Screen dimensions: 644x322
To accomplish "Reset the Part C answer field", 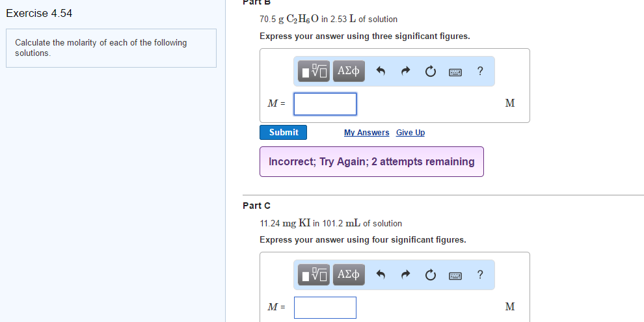I will [x=430, y=275].
